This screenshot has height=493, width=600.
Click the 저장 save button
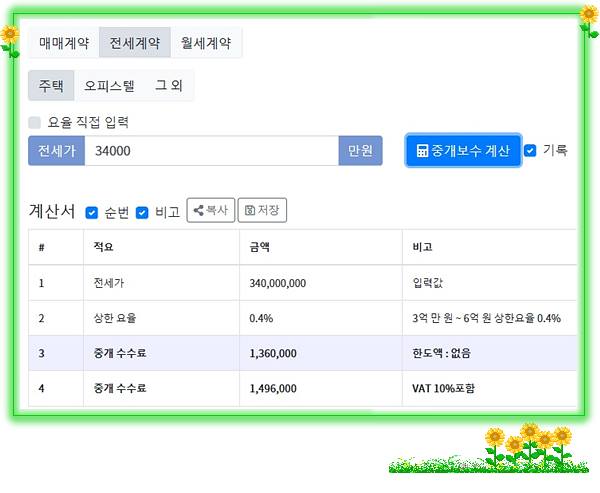262,210
